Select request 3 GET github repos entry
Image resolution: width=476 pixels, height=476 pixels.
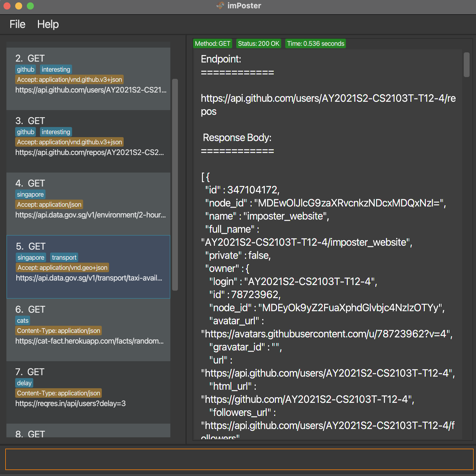click(88, 141)
